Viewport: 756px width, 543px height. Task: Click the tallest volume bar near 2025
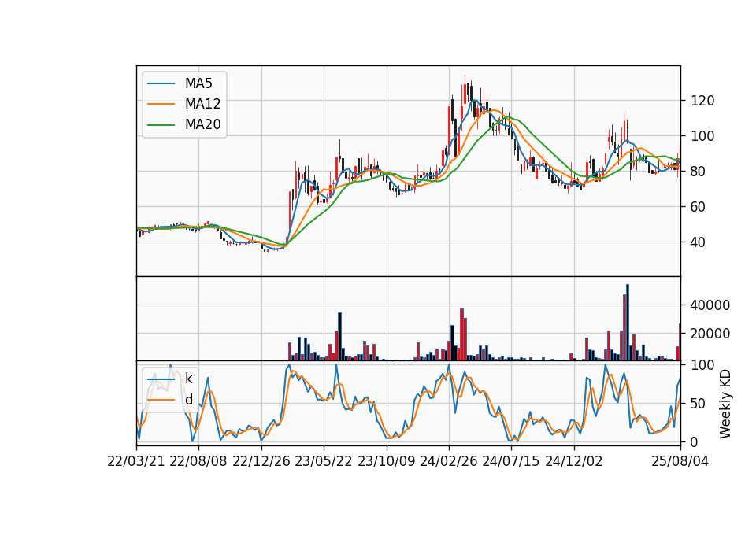tap(628, 323)
